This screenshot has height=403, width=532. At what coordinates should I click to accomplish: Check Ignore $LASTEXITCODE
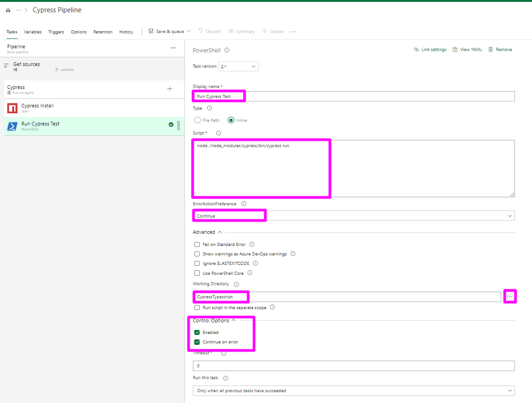pos(197,263)
